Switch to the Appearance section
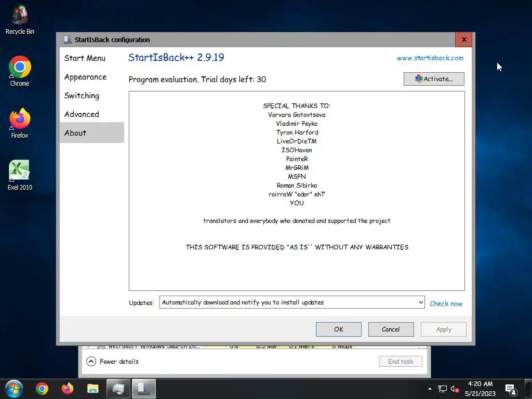532x399 pixels. click(86, 77)
